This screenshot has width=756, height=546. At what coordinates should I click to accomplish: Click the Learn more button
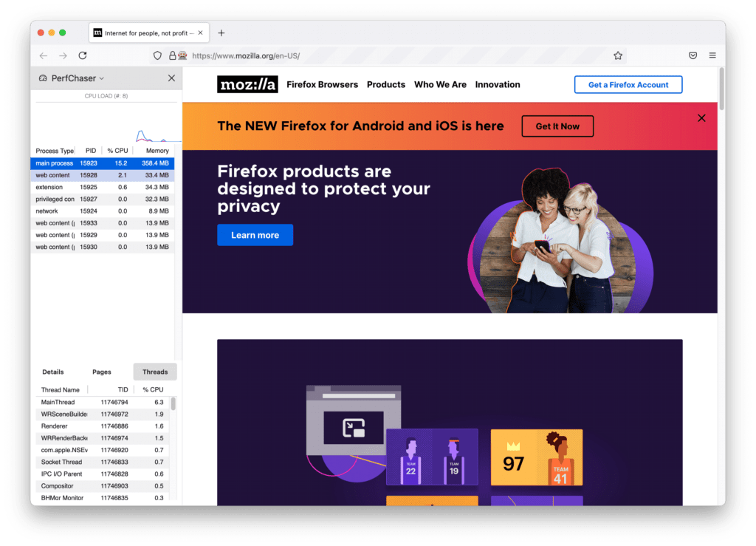255,235
